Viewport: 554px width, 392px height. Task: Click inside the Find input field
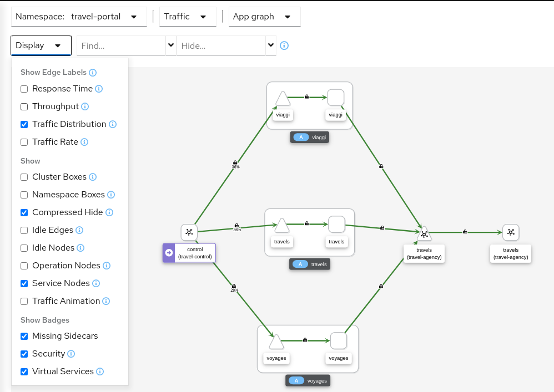tap(117, 44)
